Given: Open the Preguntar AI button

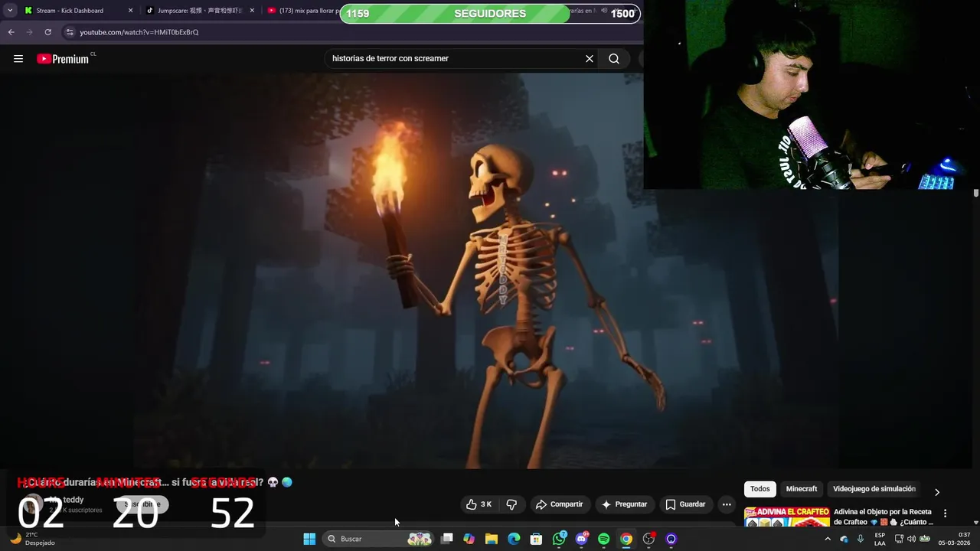Looking at the screenshot, I should coord(625,504).
